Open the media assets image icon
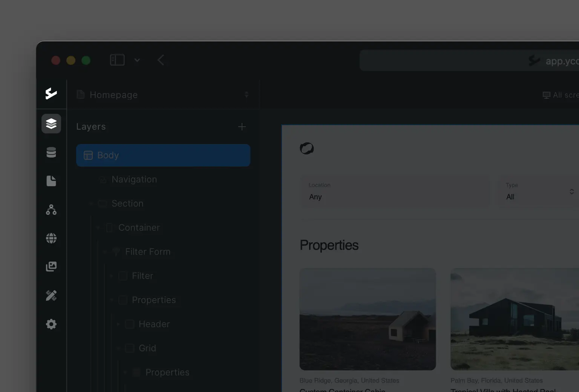This screenshot has height=392, width=579. click(51, 266)
